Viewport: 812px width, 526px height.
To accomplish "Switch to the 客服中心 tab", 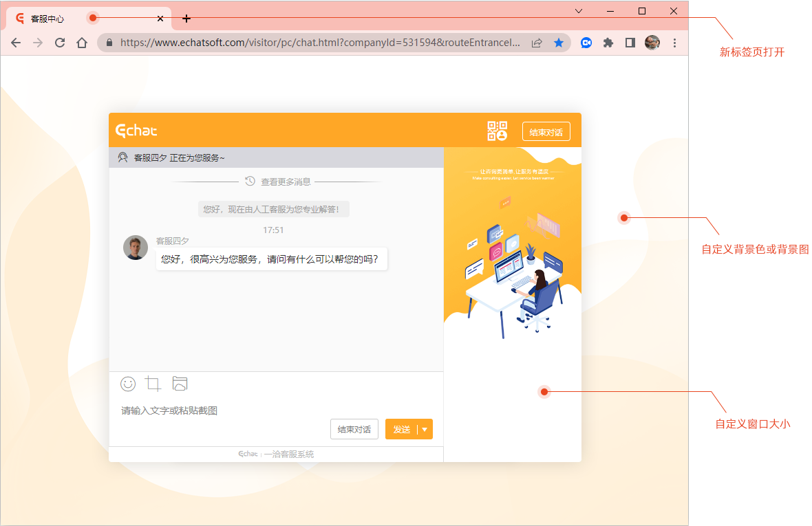I will pyautogui.click(x=48, y=19).
